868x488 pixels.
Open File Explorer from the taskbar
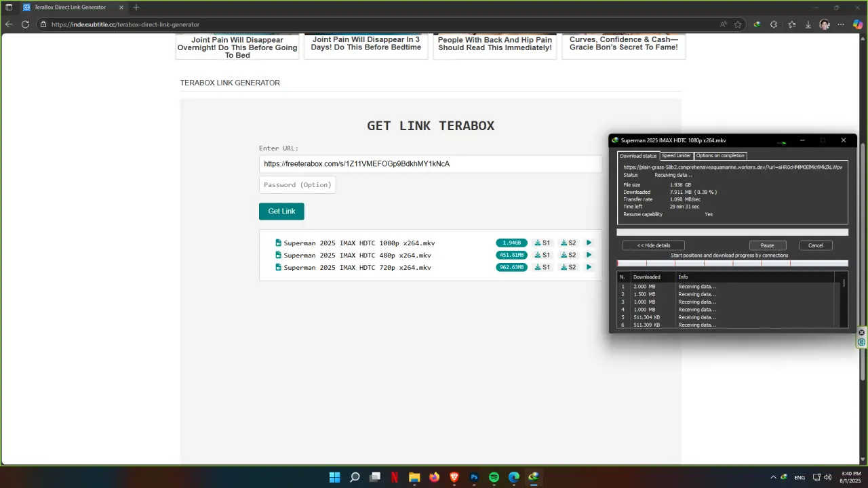click(x=414, y=477)
